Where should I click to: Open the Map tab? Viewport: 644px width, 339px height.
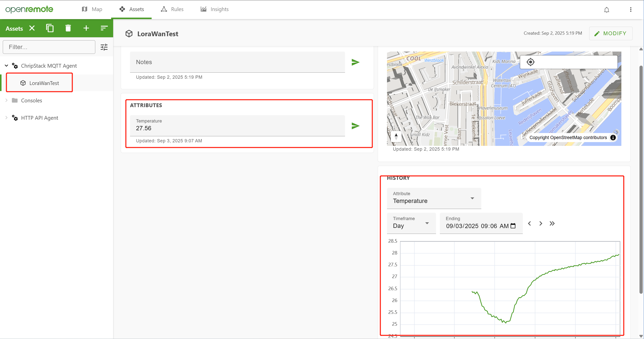(x=92, y=9)
